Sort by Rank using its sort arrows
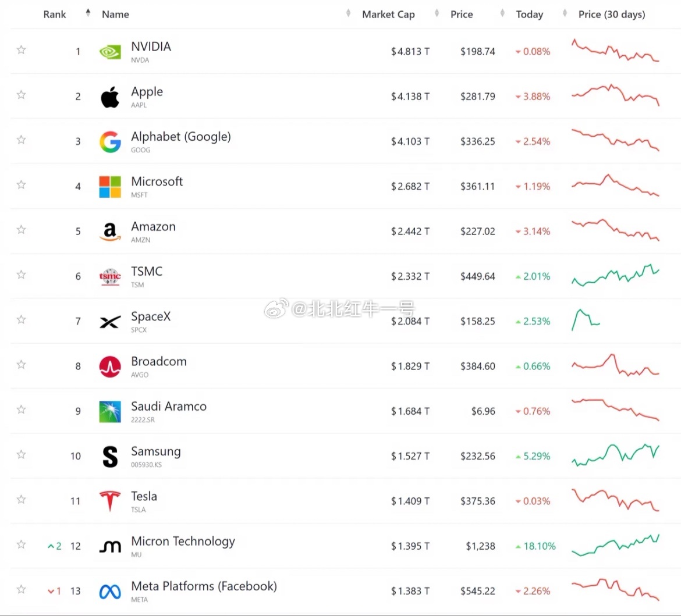 click(x=88, y=13)
